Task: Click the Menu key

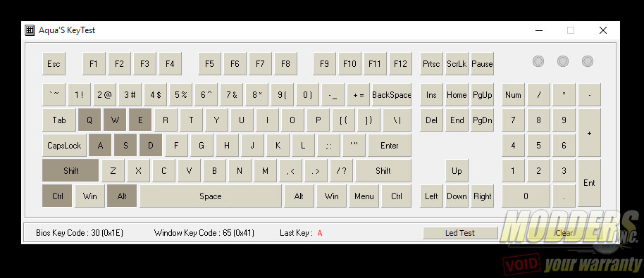Action: [364, 196]
